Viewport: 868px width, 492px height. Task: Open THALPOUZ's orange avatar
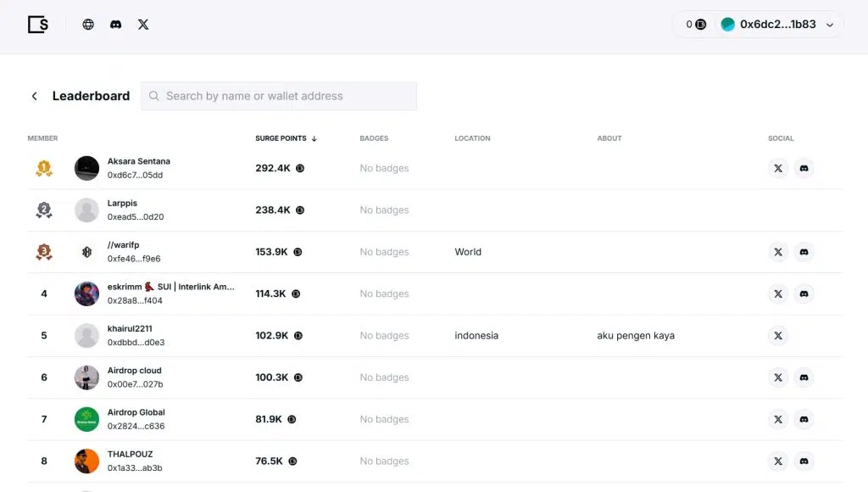click(x=87, y=461)
